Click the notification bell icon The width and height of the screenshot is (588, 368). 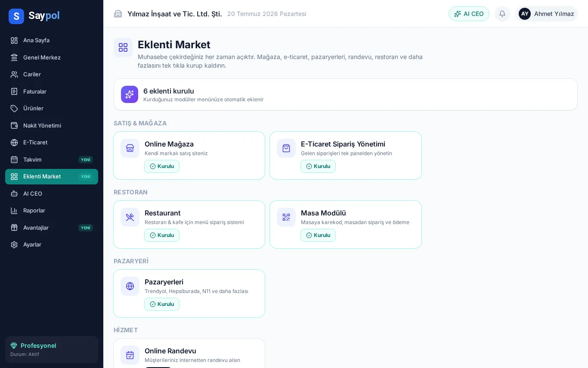pos(502,14)
